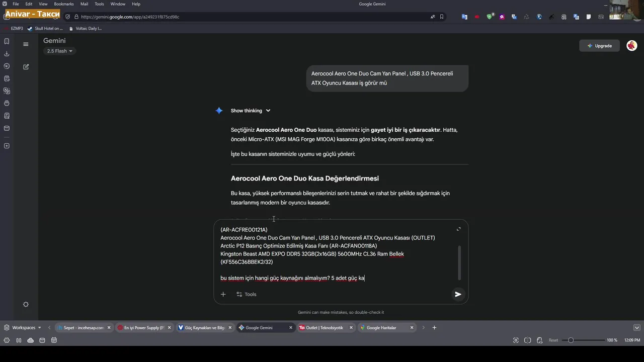
Task: Expand Show thinking section
Action: point(250,111)
